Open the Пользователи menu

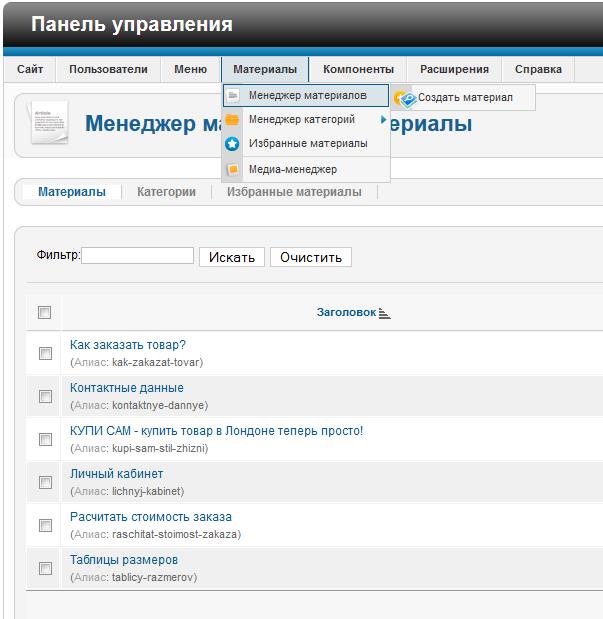pos(108,69)
